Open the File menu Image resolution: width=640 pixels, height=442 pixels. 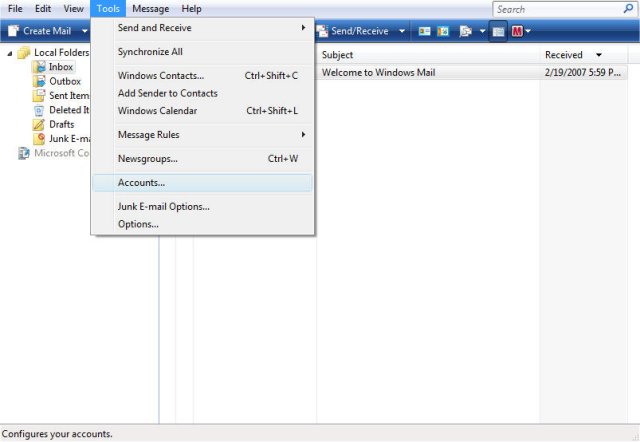click(15, 9)
